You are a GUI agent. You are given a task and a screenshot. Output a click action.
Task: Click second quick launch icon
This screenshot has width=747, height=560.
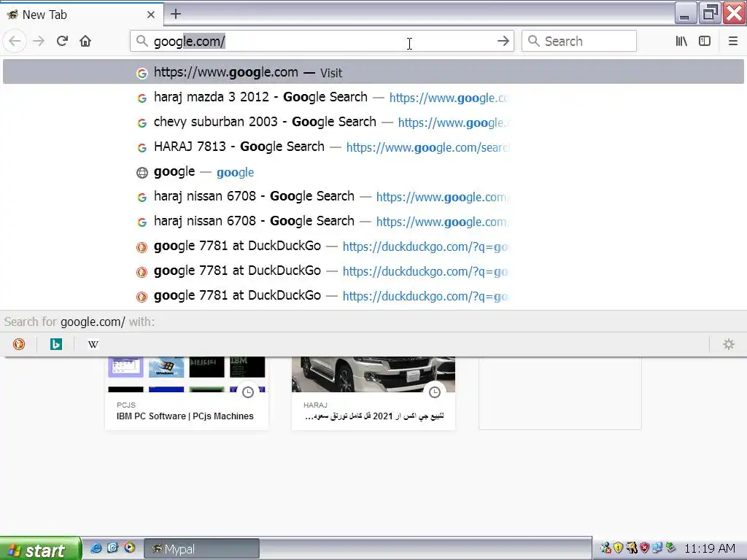pyautogui.click(x=112, y=548)
